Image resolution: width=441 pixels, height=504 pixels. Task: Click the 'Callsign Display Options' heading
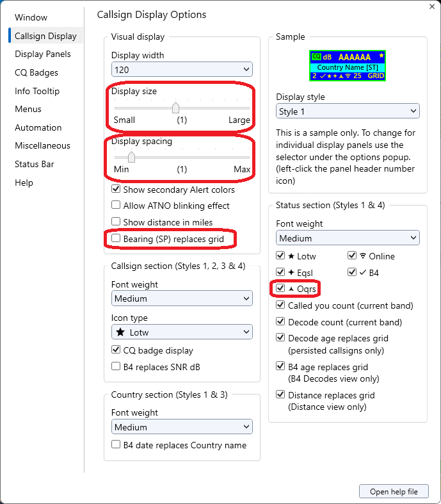pyautogui.click(x=152, y=15)
